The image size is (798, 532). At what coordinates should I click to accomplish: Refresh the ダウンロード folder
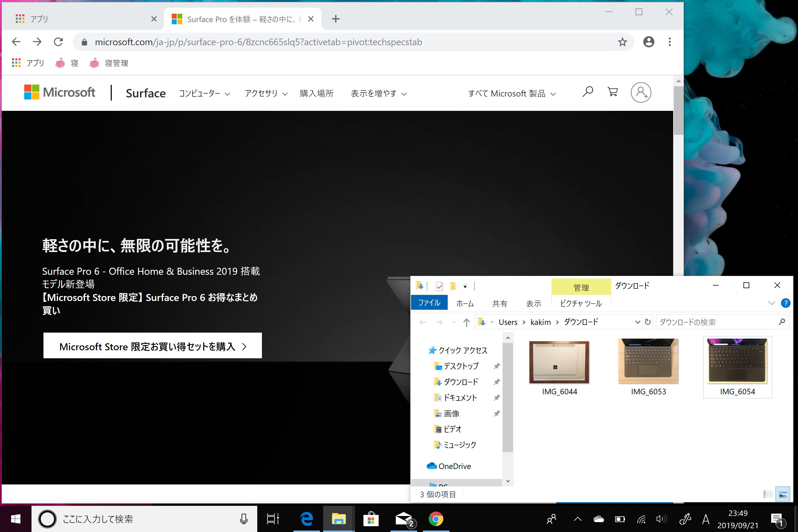(x=648, y=322)
